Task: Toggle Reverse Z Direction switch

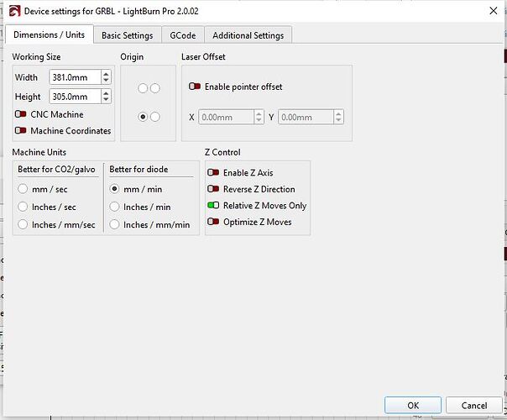Action: coord(213,189)
